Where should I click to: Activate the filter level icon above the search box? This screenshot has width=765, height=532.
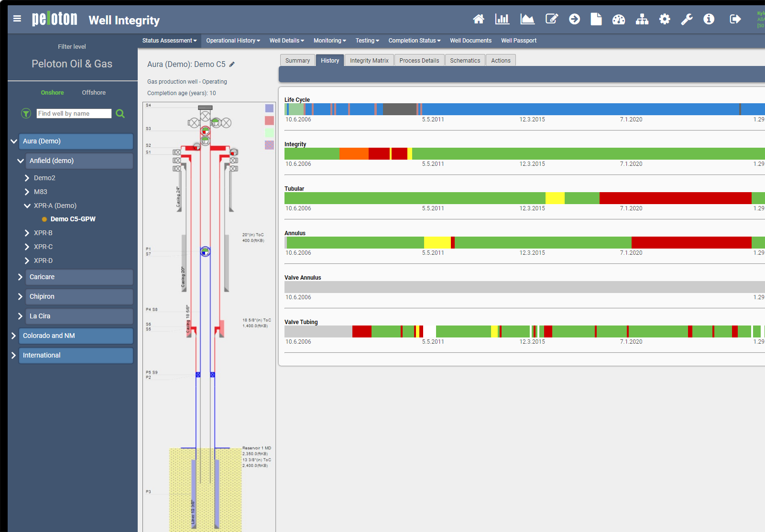click(26, 113)
